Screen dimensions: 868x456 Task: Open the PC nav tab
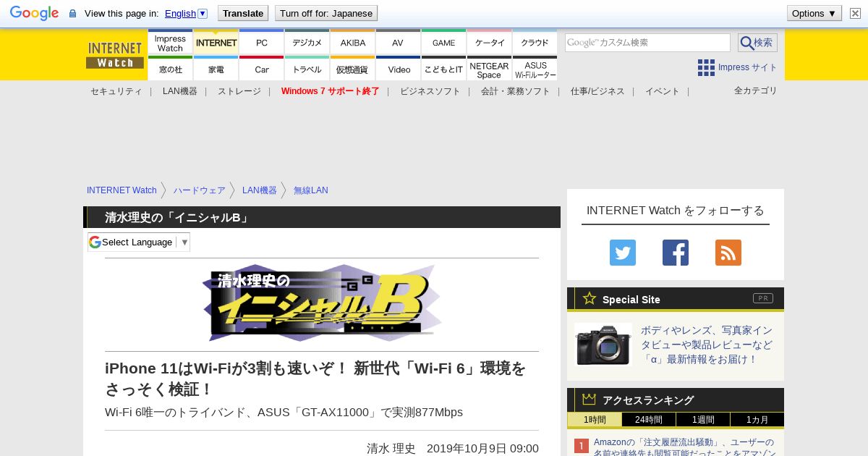point(262,43)
